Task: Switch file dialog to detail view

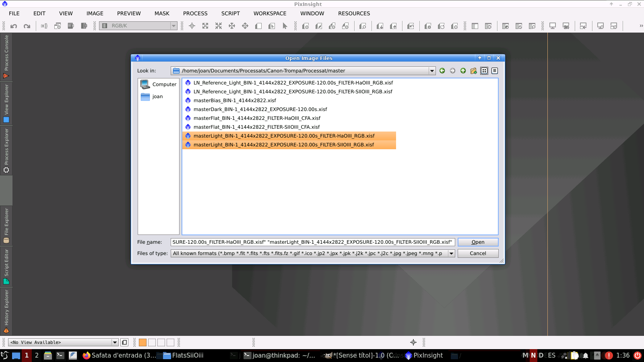Action: pyautogui.click(x=495, y=71)
